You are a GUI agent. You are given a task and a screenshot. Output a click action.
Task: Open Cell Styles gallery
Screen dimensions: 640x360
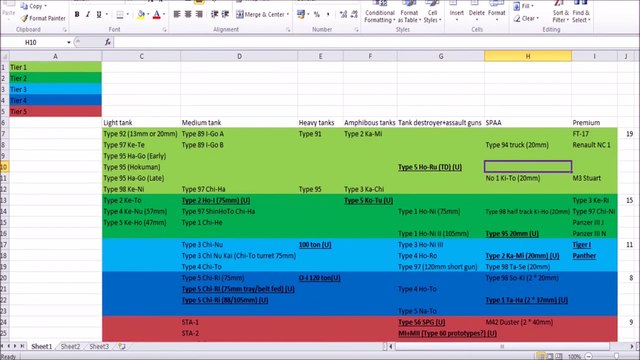432,11
